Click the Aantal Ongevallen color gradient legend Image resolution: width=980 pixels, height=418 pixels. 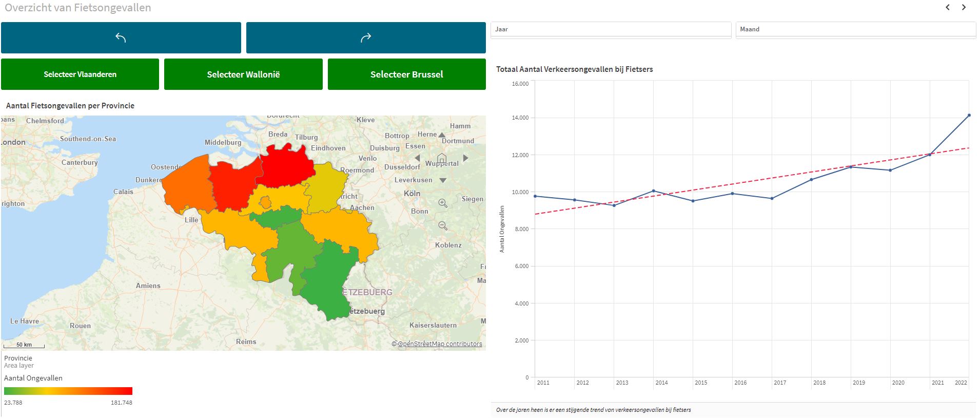click(x=68, y=391)
